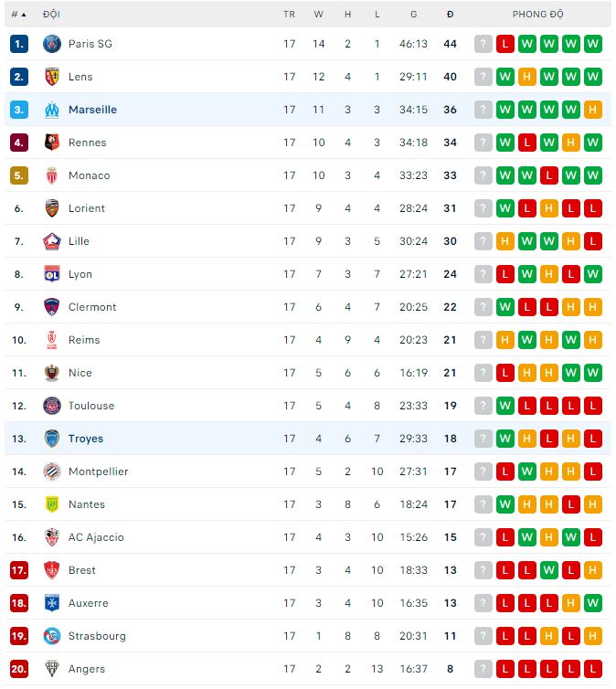The width and height of the screenshot is (616, 689).
Task: Click the red rank 20 position badge
Action: (19, 669)
